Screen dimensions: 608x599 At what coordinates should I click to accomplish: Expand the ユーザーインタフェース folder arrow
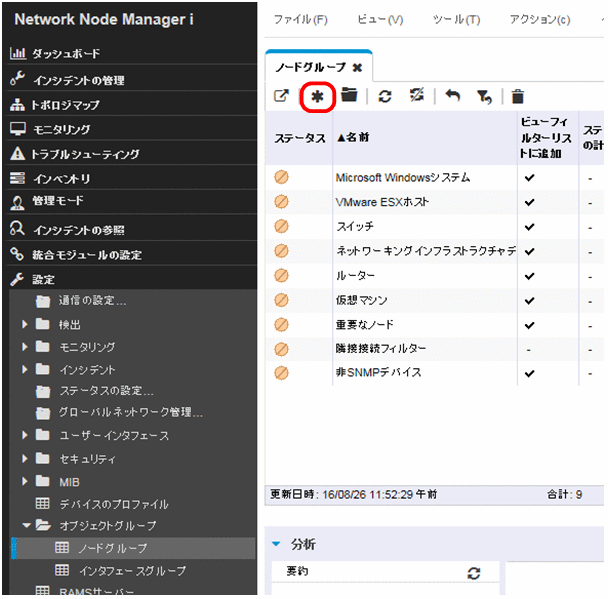(24, 435)
